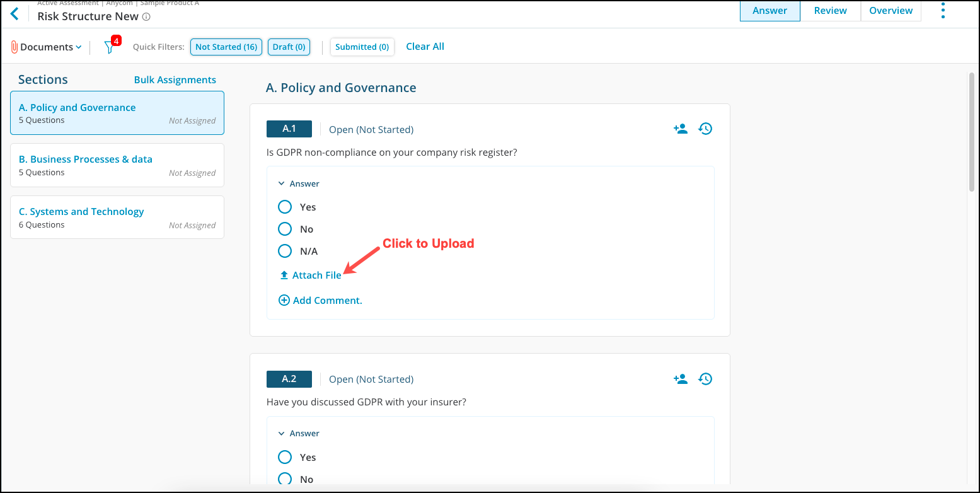Click the Clear All link
Image resolution: width=980 pixels, height=493 pixels.
pyautogui.click(x=425, y=47)
